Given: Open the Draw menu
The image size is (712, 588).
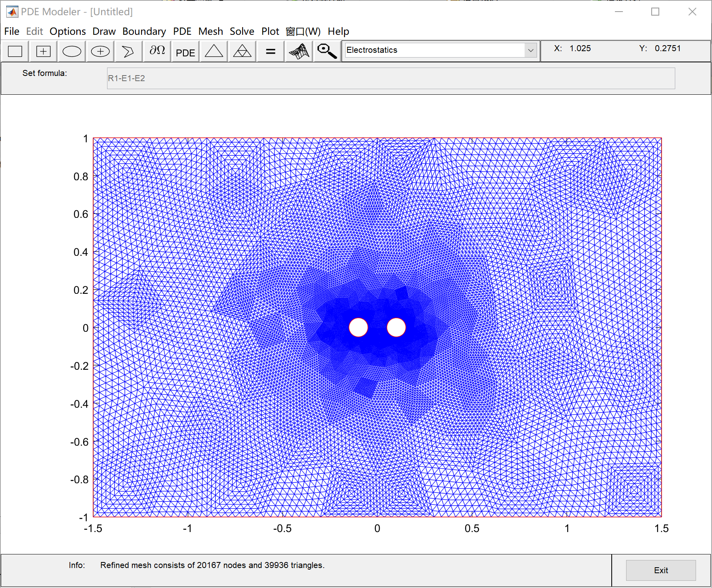Looking at the screenshot, I should [104, 31].
